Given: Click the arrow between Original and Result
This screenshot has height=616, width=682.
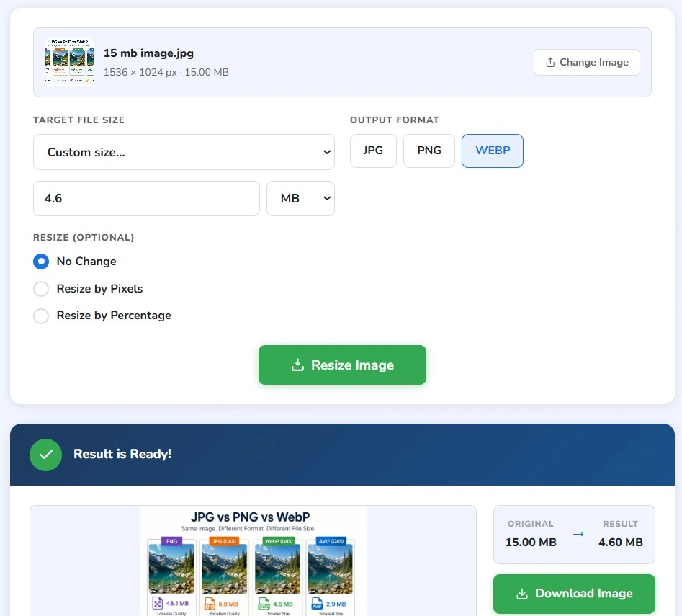Looking at the screenshot, I should [x=578, y=534].
